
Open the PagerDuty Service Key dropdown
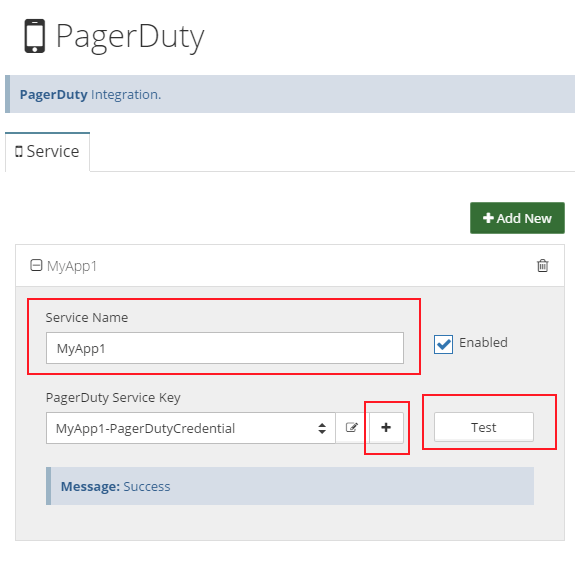click(191, 428)
